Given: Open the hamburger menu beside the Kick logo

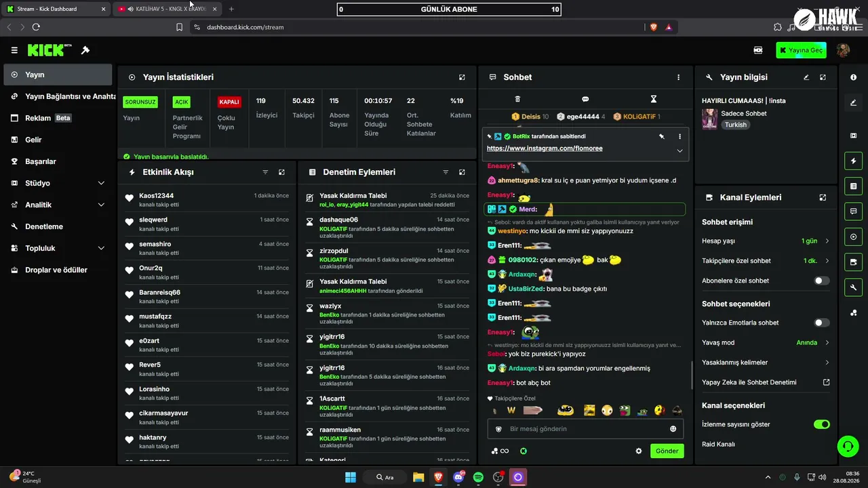Looking at the screenshot, I should [x=14, y=50].
